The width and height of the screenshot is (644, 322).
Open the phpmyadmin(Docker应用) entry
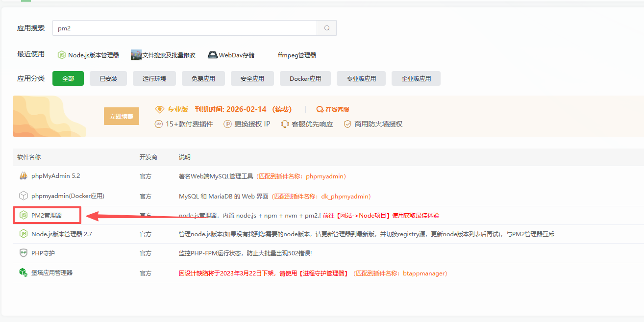tap(68, 196)
